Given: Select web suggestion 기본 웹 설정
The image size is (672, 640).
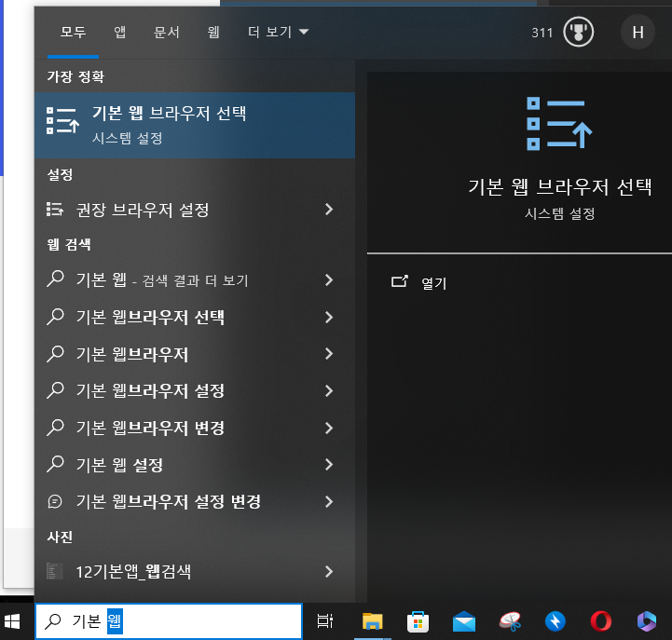Looking at the screenshot, I should (x=195, y=464).
